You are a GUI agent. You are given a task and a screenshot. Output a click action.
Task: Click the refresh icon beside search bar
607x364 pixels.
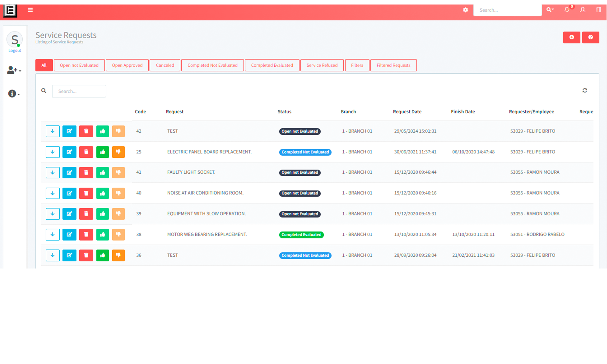585,90
